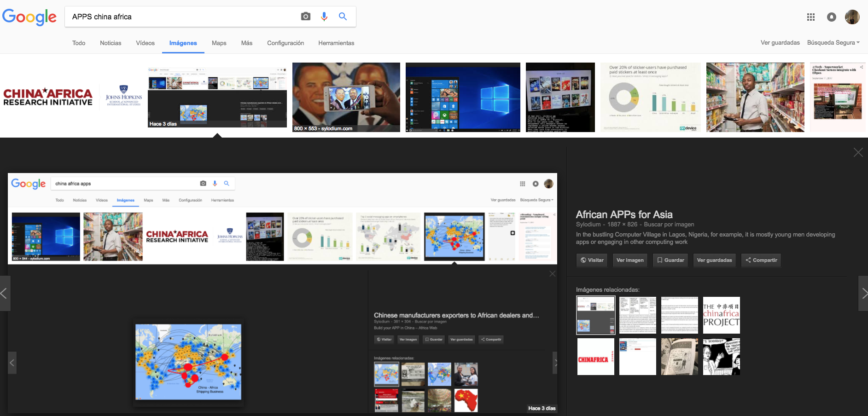Open the first related screenshot thumbnail

(596, 315)
